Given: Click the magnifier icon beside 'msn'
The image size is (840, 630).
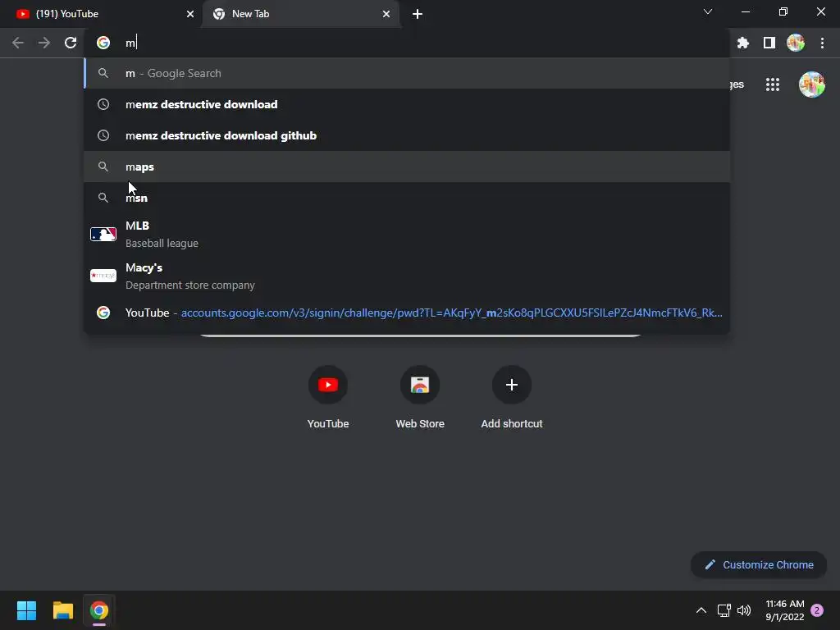Looking at the screenshot, I should [x=103, y=198].
